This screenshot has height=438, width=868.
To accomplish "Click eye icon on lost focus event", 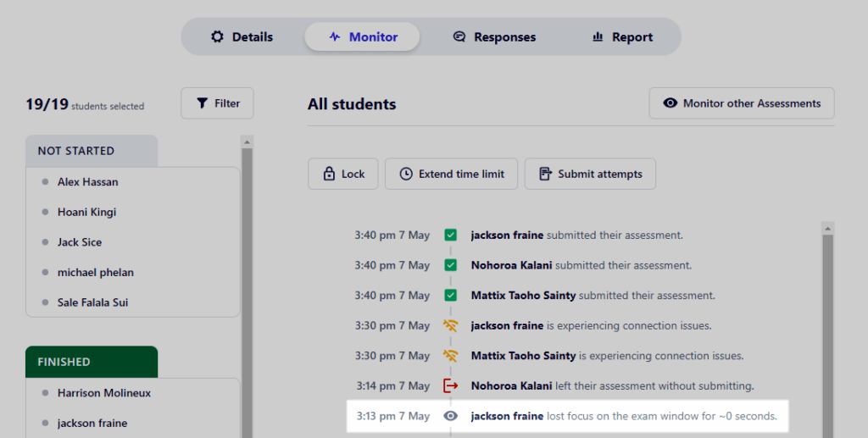I will tap(451, 416).
